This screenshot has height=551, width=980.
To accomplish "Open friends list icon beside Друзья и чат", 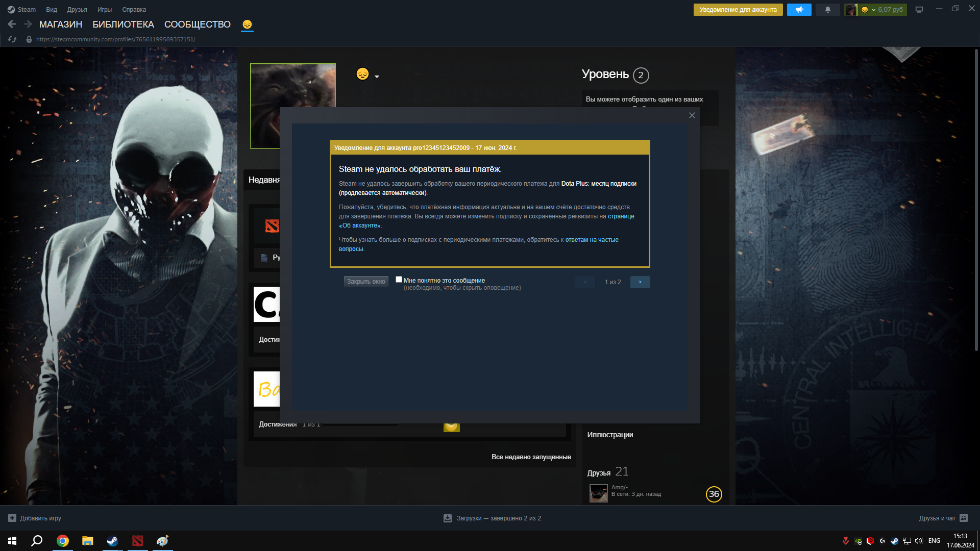I will [x=964, y=518].
